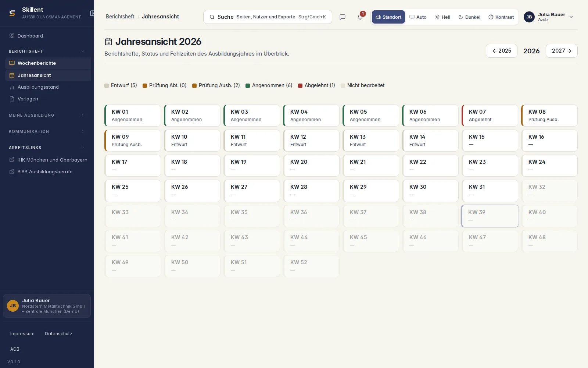Switch theme to Dunkel
Image resolution: width=588 pixels, height=368 pixels.
point(469,17)
